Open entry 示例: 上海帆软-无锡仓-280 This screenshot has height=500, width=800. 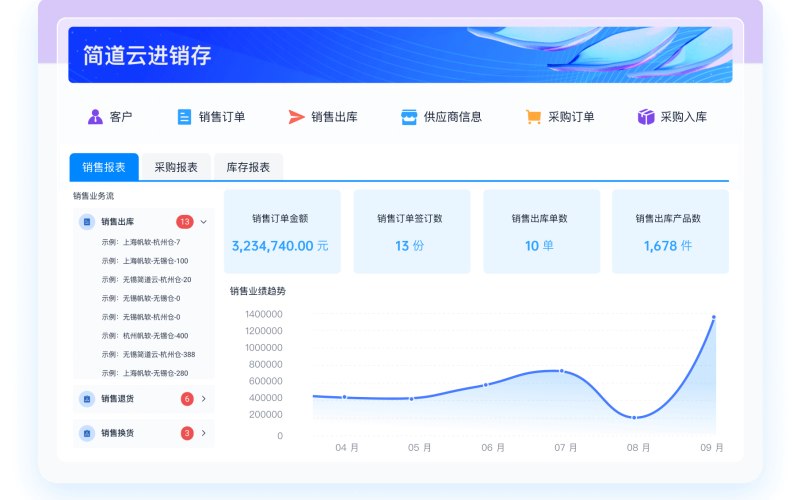(x=145, y=373)
